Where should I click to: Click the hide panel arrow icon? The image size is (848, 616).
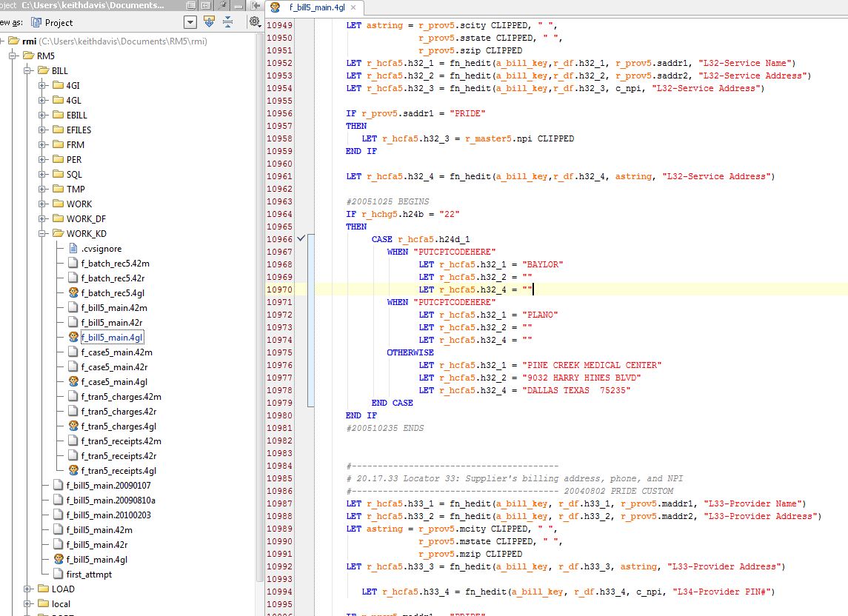[256, 5]
